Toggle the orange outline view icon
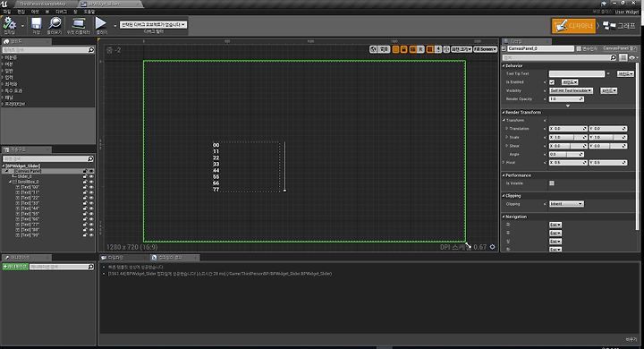This screenshot has height=349, width=644. [395, 49]
